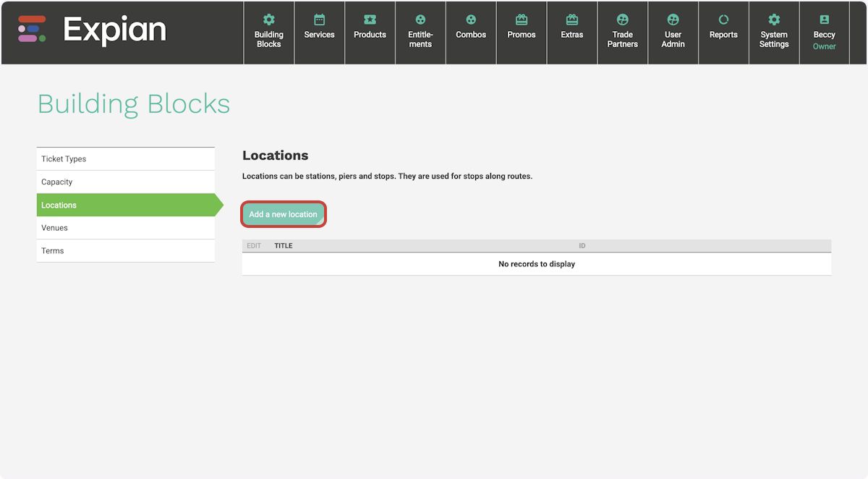Go to Venues in sidebar

tap(126, 228)
